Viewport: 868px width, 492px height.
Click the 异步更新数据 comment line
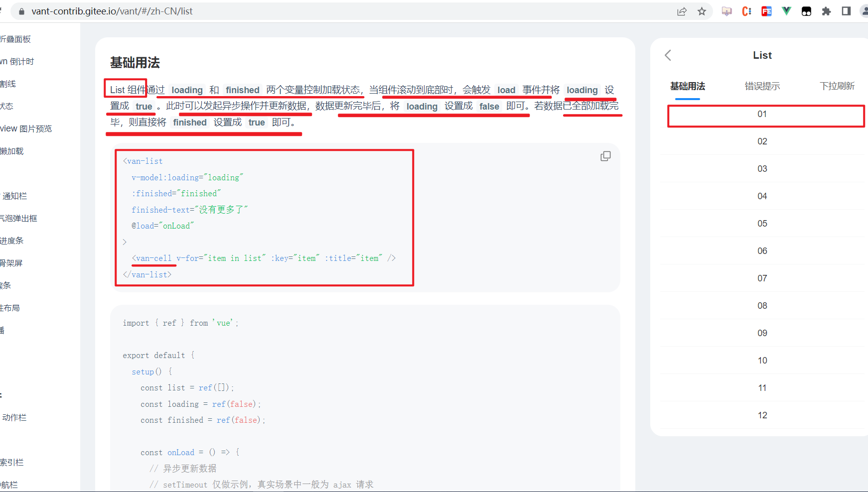(x=183, y=469)
